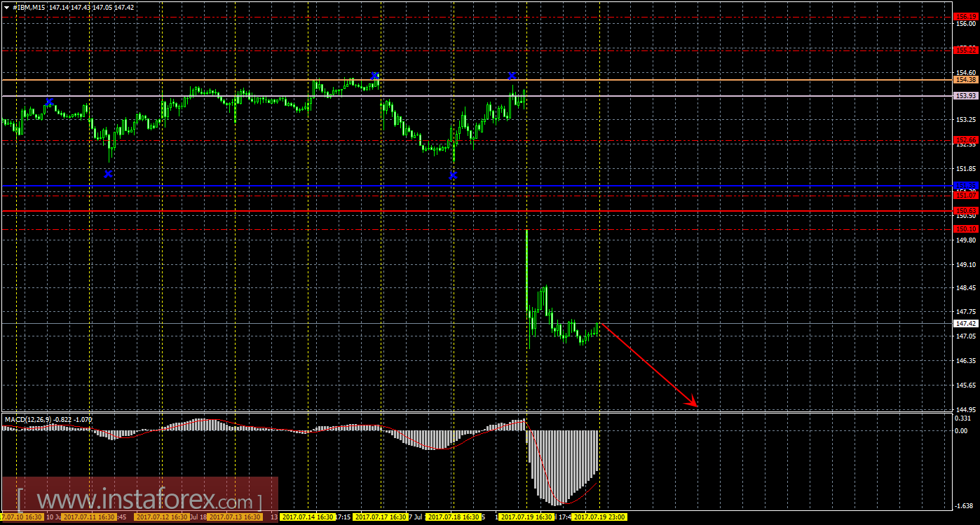Open the chart menu triangle beside #IBM,M15
The height and width of the screenshot is (525, 980).
point(6,7)
